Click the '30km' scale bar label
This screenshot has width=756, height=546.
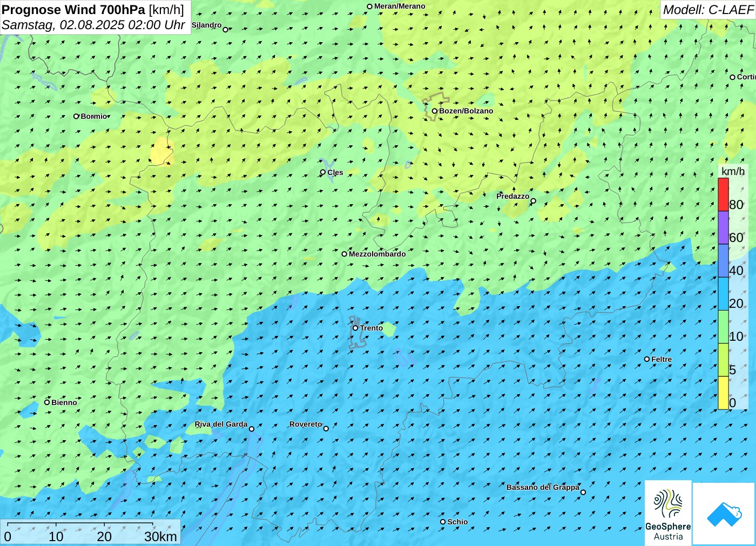[x=160, y=536]
